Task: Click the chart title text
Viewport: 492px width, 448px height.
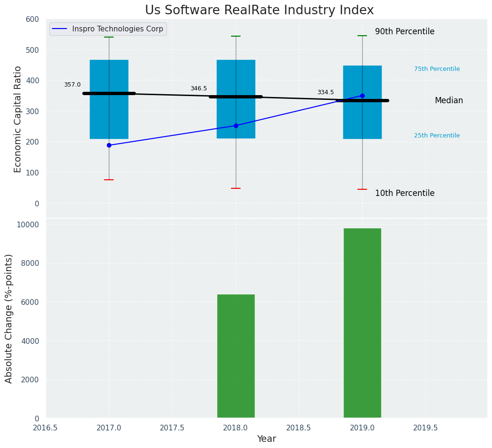Action: (259, 10)
